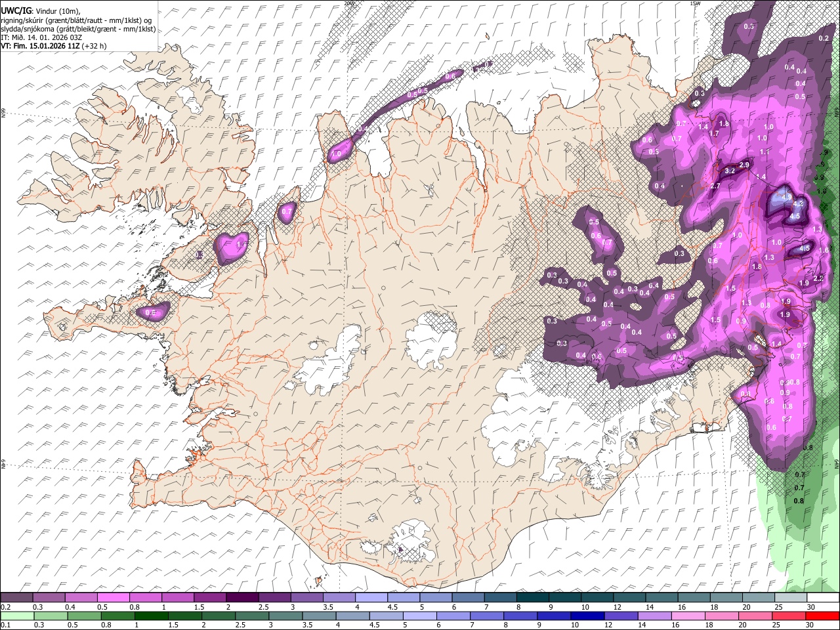The width and height of the screenshot is (840, 630).
Task: Click the '2.9' precipitation value on the map
Action: [x=744, y=165]
